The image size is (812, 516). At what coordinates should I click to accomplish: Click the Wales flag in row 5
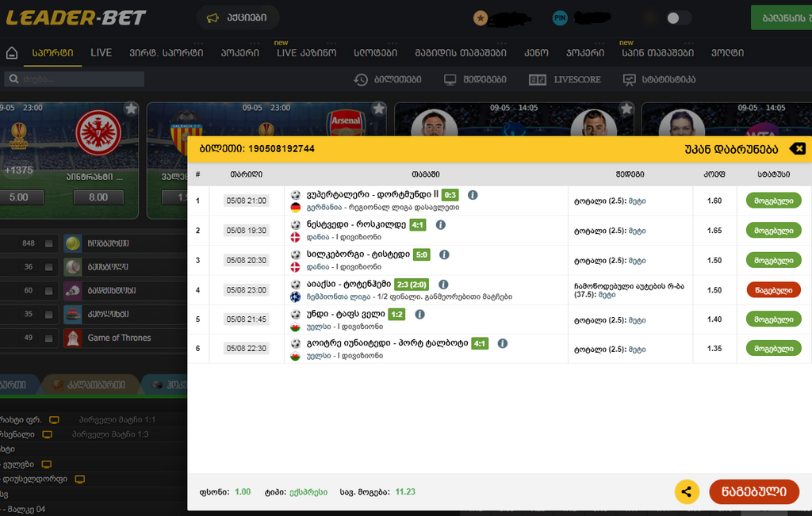click(296, 327)
